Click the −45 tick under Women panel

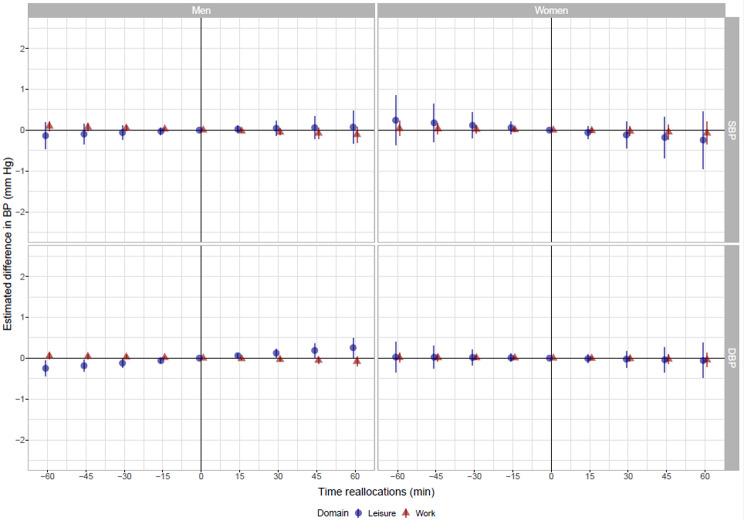tap(436, 476)
